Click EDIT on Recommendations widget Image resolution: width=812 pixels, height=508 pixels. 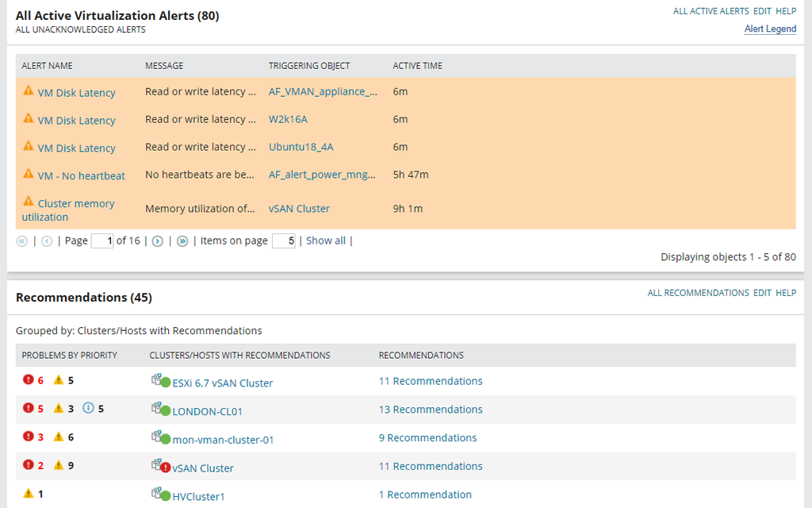click(762, 293)
